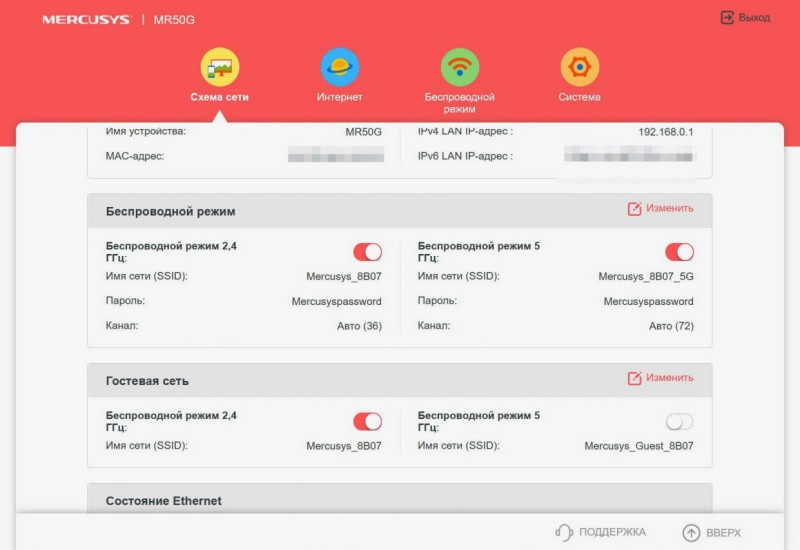Click the Выход logout icon
The image size is (800, 550).
tap(727, 18)
